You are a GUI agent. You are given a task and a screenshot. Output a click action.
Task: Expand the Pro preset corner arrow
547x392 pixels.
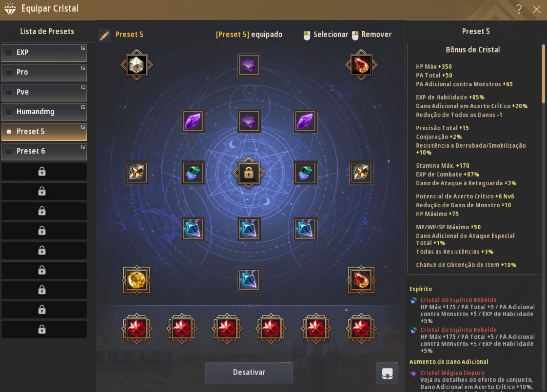tap(83, 68)
